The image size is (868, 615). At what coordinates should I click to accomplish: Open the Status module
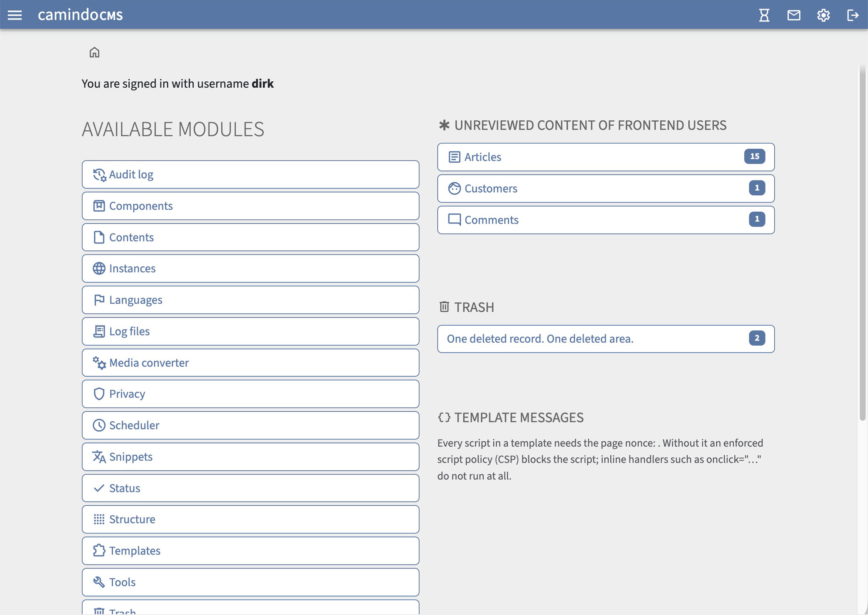(x=250, y=488)
